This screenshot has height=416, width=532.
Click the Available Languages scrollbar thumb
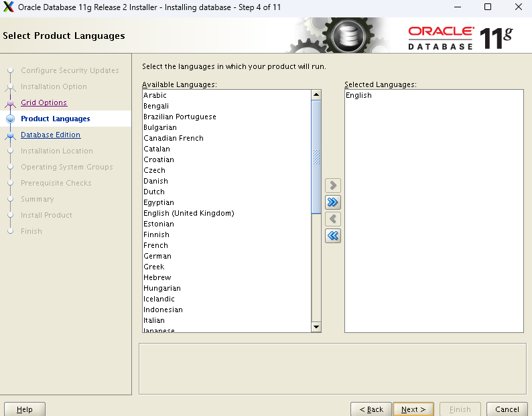click(x=316, y=157)
